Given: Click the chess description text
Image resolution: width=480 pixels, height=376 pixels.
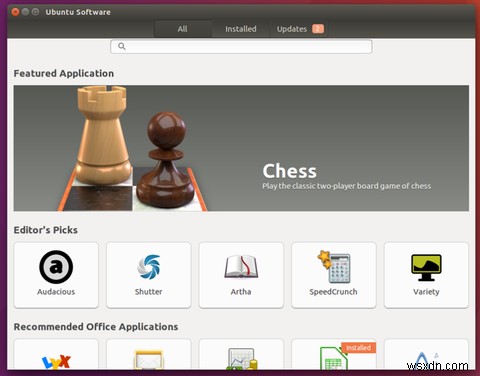Looking at the screenshot, I should [x=346, y=186].
